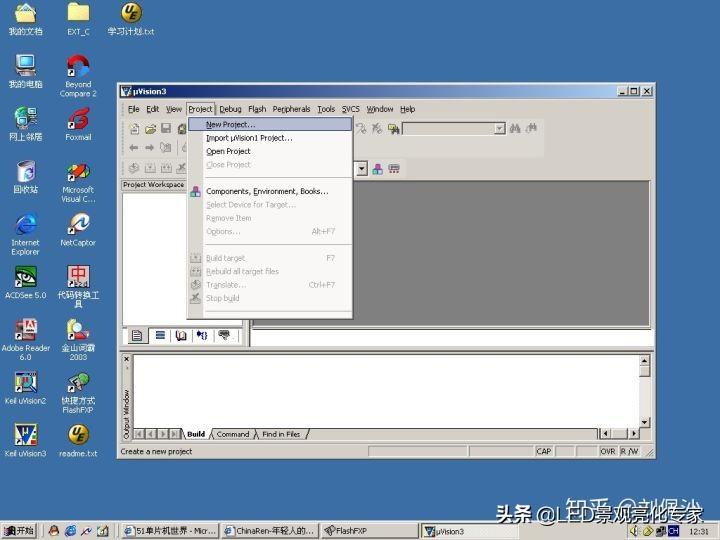
Task: Expand the target selection dropdown arrow
Action: coord(362,169)
